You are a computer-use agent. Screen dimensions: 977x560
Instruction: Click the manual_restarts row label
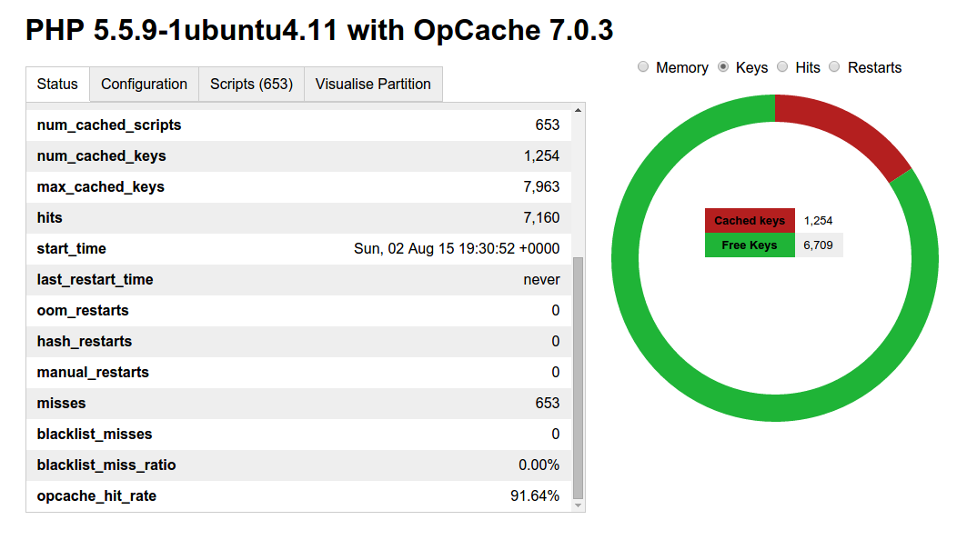[x=93, y=373]
